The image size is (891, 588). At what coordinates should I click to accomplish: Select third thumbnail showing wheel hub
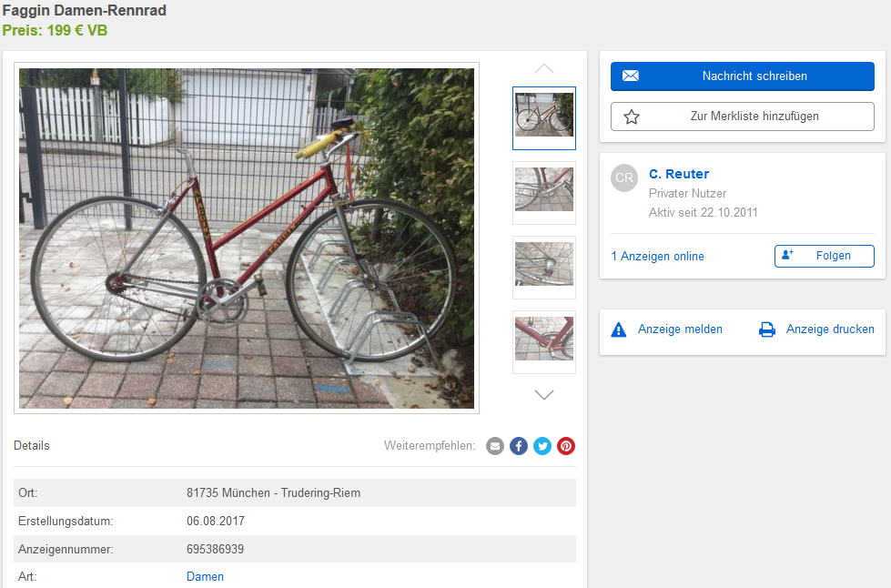click(544, 268)
